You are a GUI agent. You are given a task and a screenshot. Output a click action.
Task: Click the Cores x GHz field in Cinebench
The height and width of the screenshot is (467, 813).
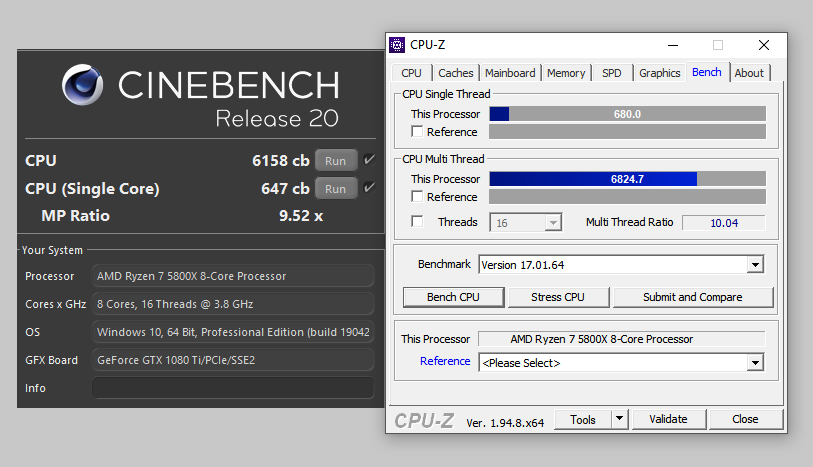233,304
